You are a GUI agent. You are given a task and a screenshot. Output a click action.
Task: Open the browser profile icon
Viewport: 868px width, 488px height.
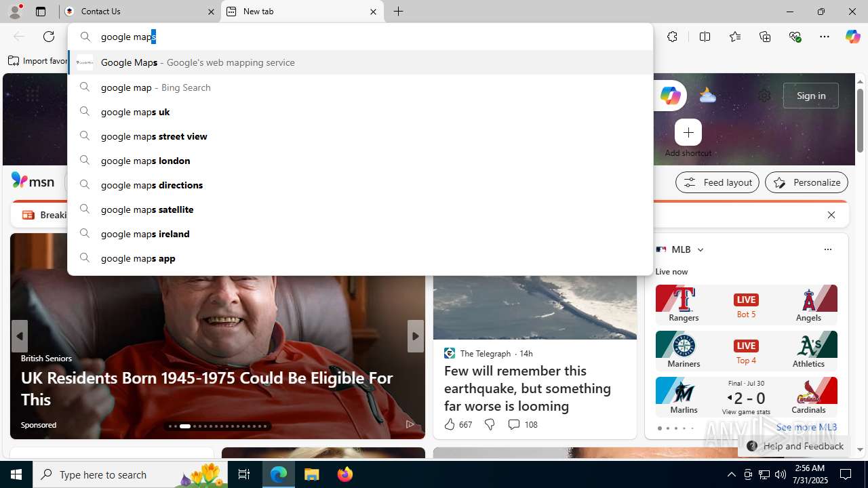(14, 12)
